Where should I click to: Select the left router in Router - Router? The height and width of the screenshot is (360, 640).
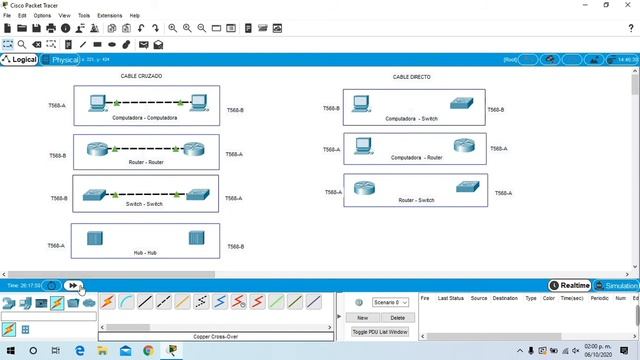(97, 149)
